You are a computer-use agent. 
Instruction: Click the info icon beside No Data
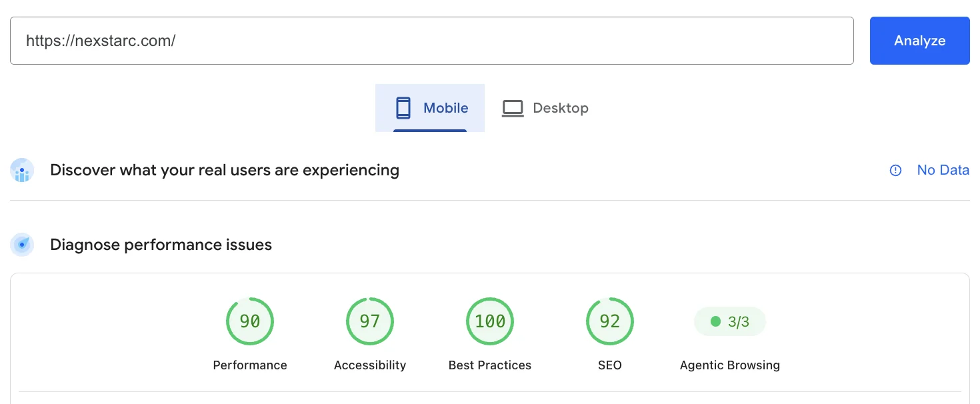pos(896,171)
